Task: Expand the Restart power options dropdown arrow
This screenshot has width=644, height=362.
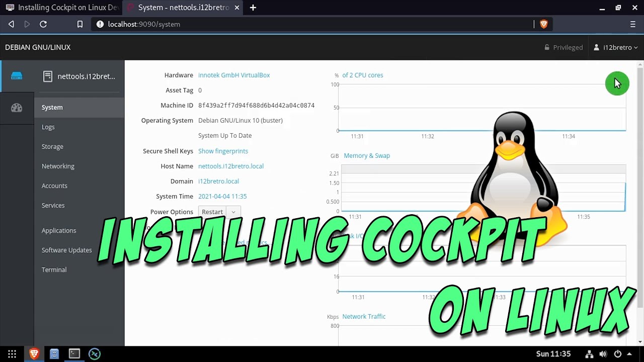Action: pos(233,212)
